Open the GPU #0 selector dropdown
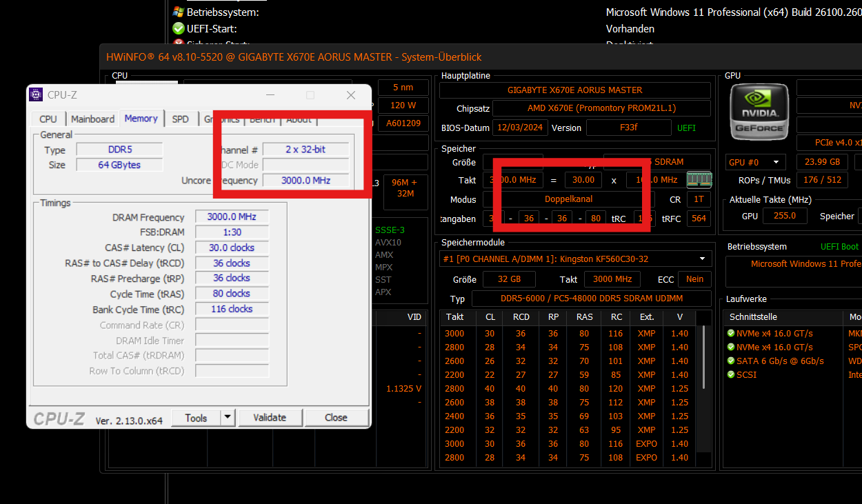Screen dimensions: 862x504 click(756, 162)
